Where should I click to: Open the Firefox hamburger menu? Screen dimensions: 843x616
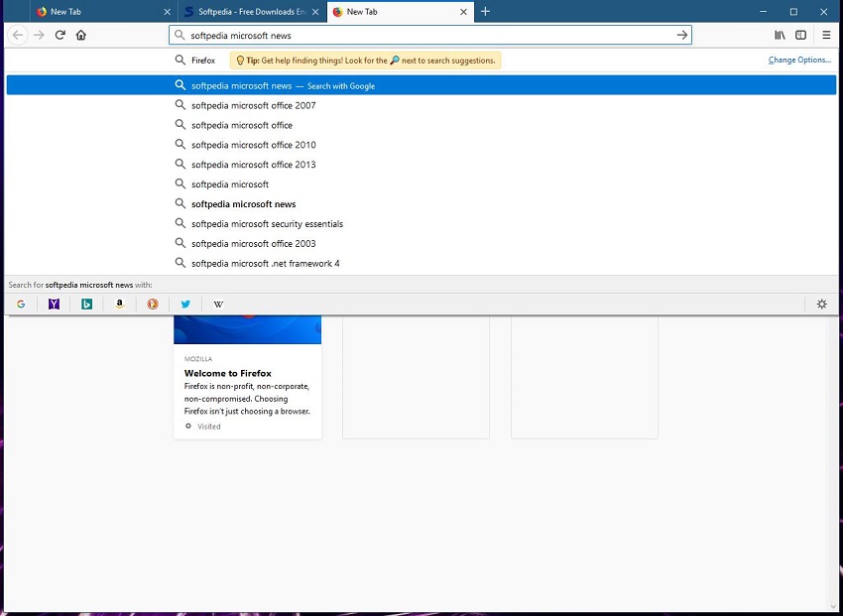(x=826, y=35)
